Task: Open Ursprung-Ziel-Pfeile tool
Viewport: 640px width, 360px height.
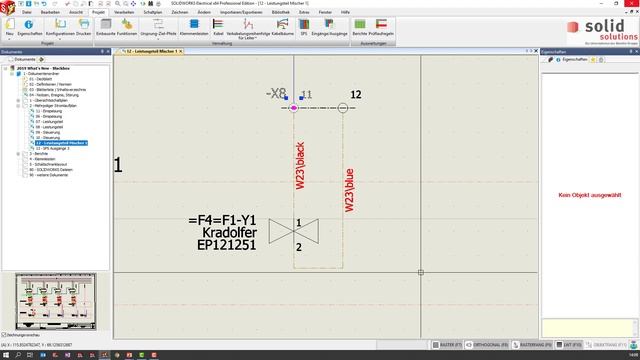Action: point(158,27)
